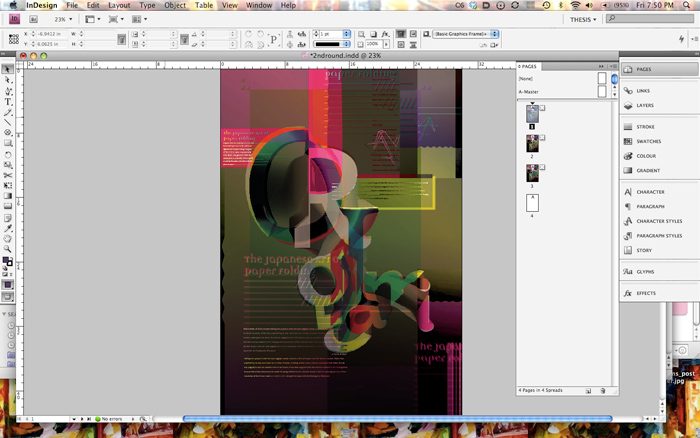This screenshot has width=700, height=438.
Task: Select the Selection arrow tool
Action: [x=8, y=69]
